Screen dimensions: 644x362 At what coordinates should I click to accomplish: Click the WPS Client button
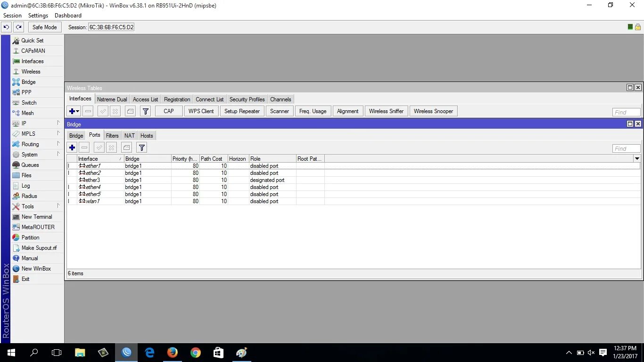(201, 111)
